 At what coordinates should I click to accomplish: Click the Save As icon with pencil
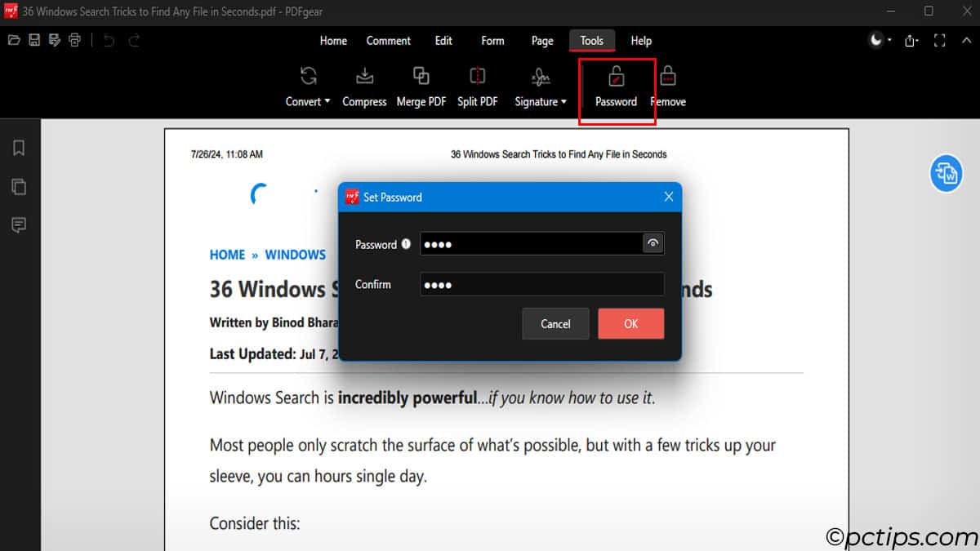pyautogui.click(x=55, y=40)
